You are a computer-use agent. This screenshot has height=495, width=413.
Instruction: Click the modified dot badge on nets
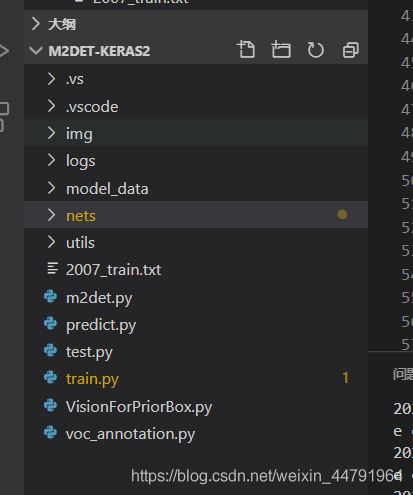point(342,215)
